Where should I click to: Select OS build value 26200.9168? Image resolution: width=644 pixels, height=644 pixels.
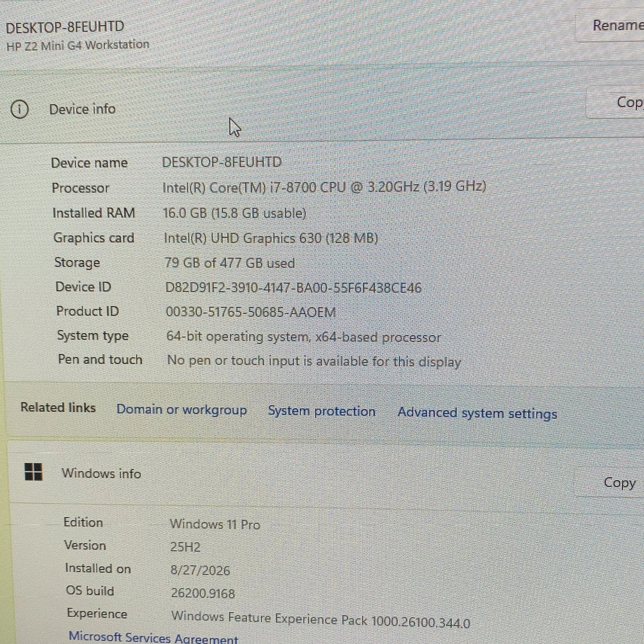203,594
